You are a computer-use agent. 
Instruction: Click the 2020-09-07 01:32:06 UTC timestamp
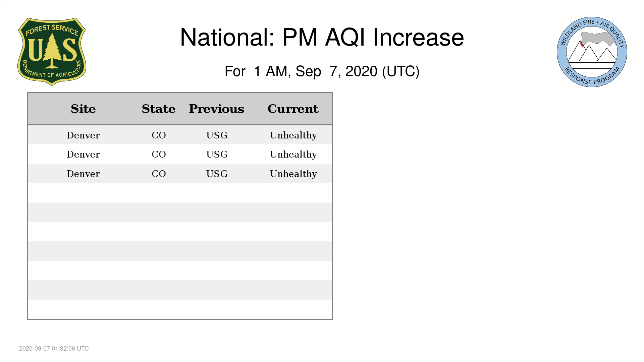54,349
